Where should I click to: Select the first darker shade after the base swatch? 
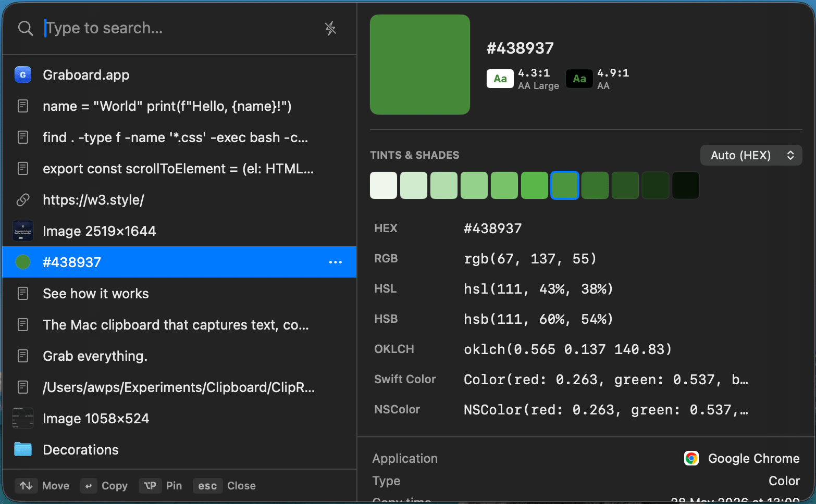click(595, 185)
